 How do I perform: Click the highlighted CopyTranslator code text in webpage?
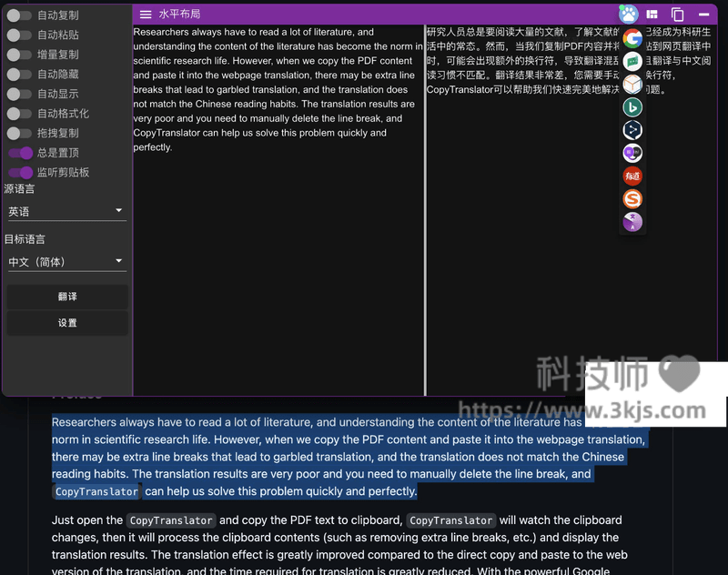point(96,491)
